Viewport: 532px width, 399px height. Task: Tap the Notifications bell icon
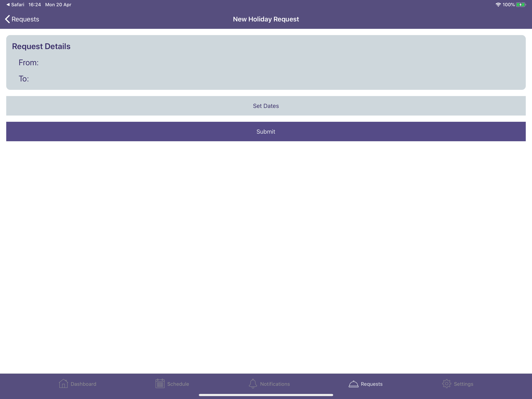[253, 384]
